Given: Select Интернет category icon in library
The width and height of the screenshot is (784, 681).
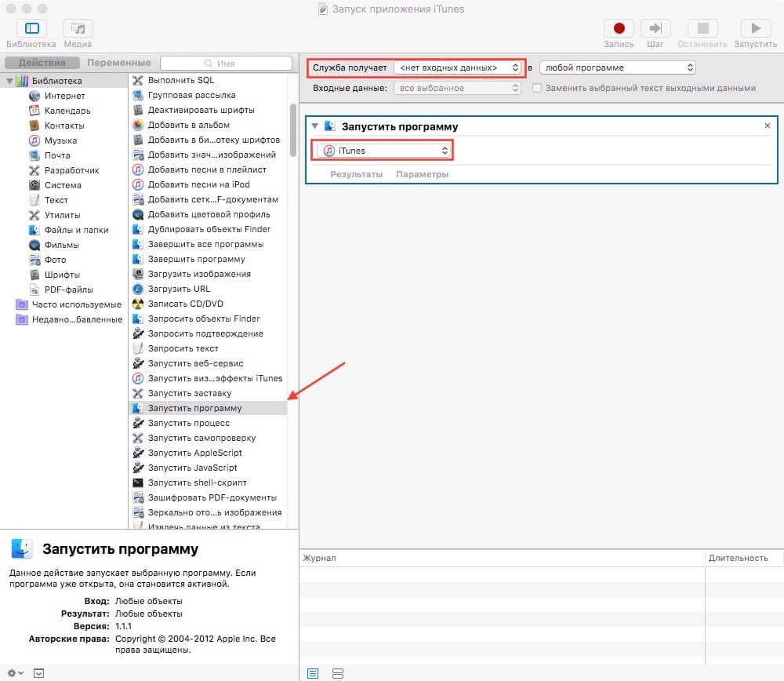Looking at the screenshot, I should pyautogui.click(x=34, y=96).
